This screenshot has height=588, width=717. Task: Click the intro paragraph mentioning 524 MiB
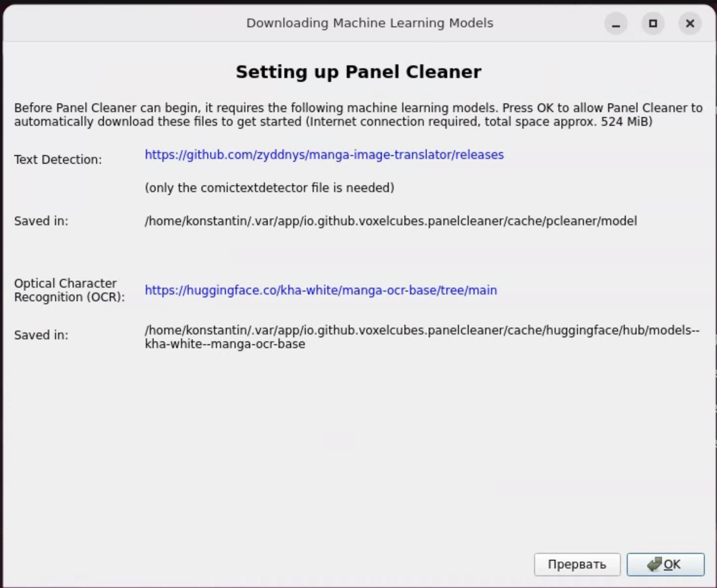point(358,115)
